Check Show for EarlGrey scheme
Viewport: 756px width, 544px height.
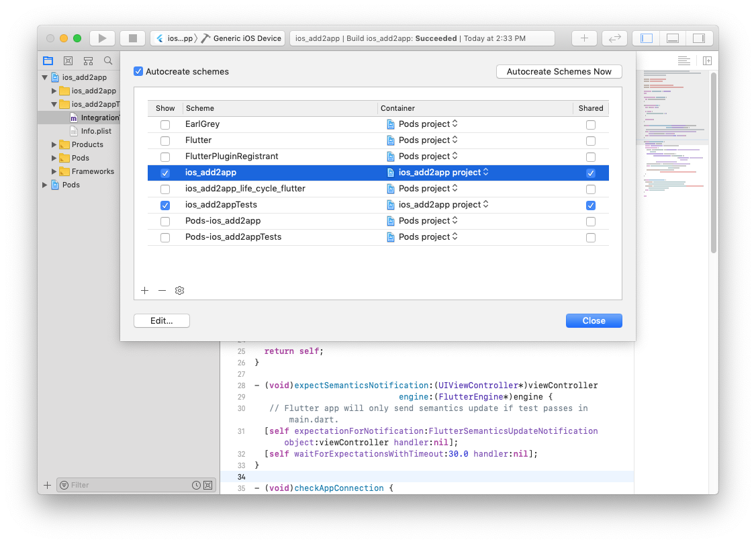[165, 124]
